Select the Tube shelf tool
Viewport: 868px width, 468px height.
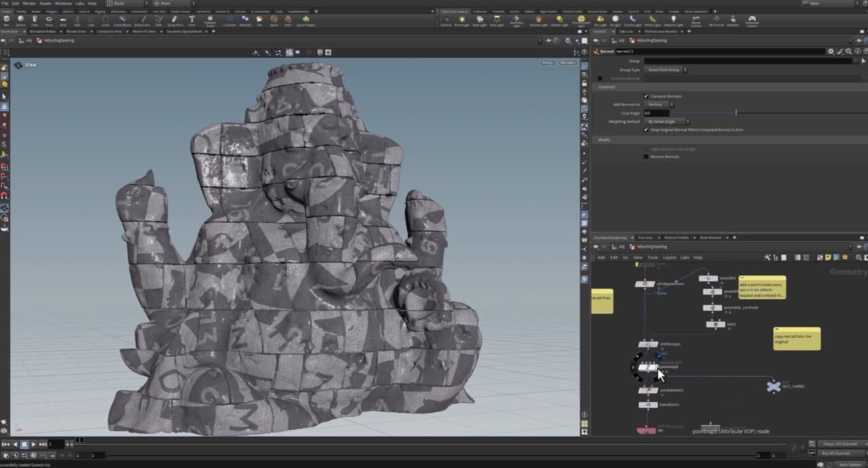point(35,20)
